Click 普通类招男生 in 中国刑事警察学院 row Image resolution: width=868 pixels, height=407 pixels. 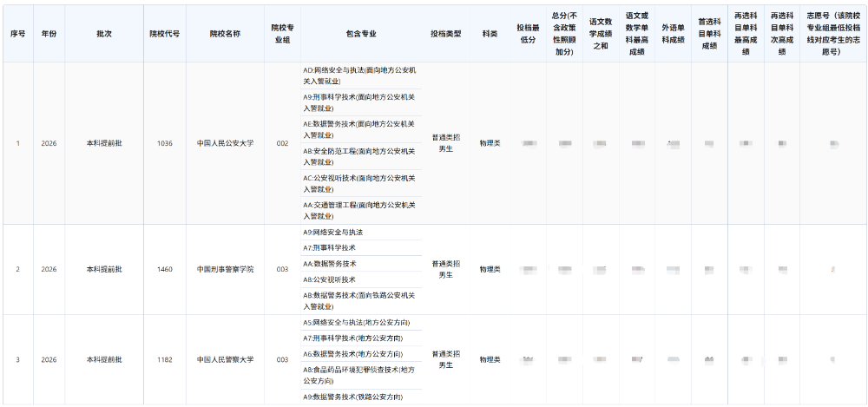coord(445,270)
